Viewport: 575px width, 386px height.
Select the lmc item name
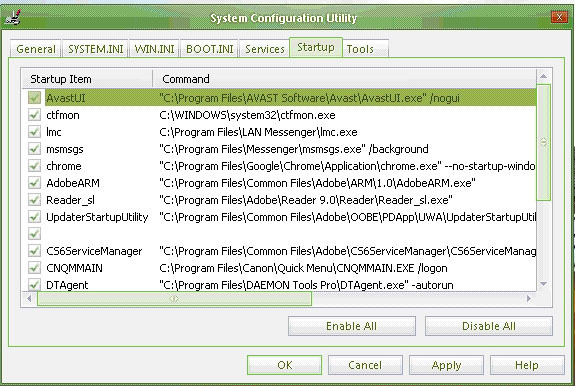(x=54, y=132)
